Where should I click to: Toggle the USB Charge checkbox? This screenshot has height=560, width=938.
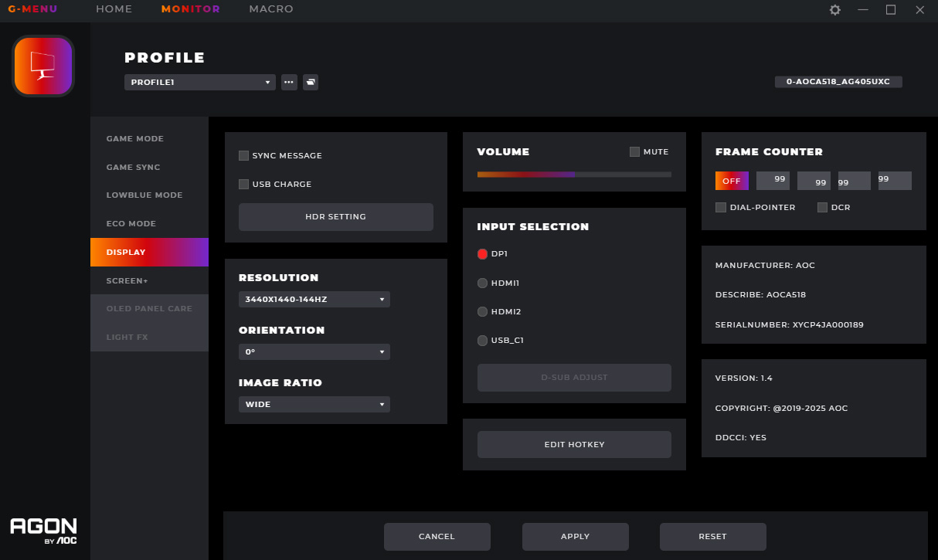(x=244, y=184)
